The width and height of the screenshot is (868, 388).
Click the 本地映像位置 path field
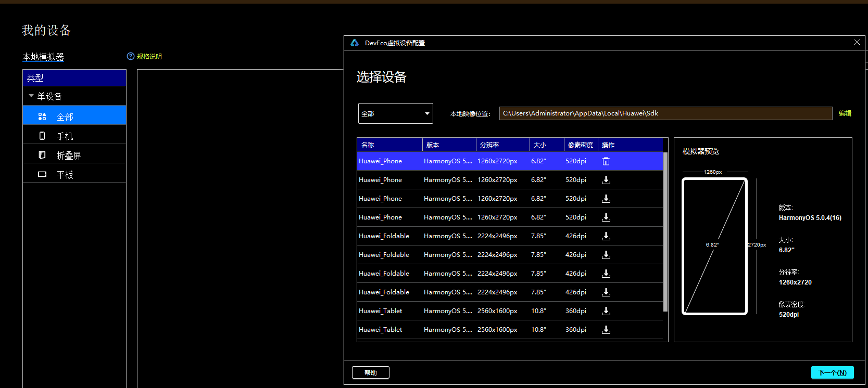(666, 113)
